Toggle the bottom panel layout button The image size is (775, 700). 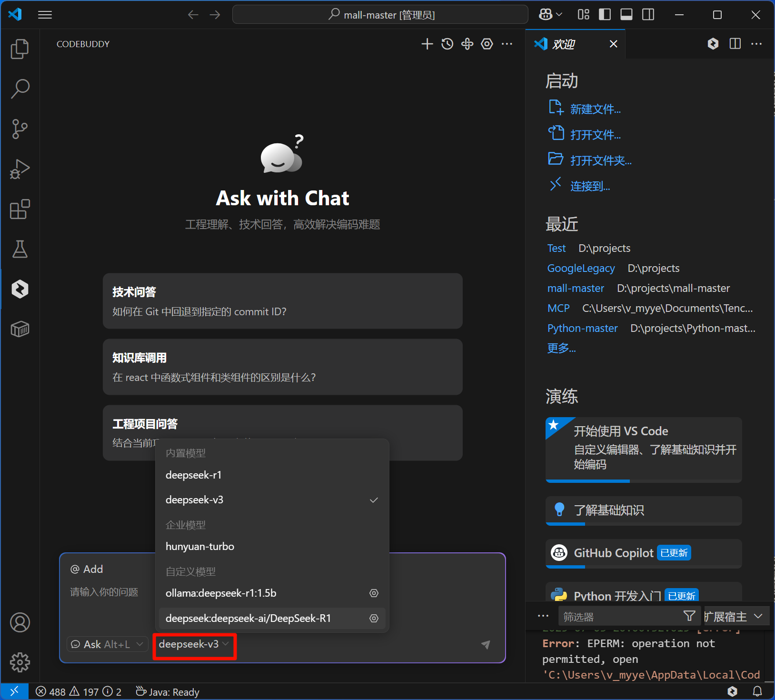coord(626,15)
